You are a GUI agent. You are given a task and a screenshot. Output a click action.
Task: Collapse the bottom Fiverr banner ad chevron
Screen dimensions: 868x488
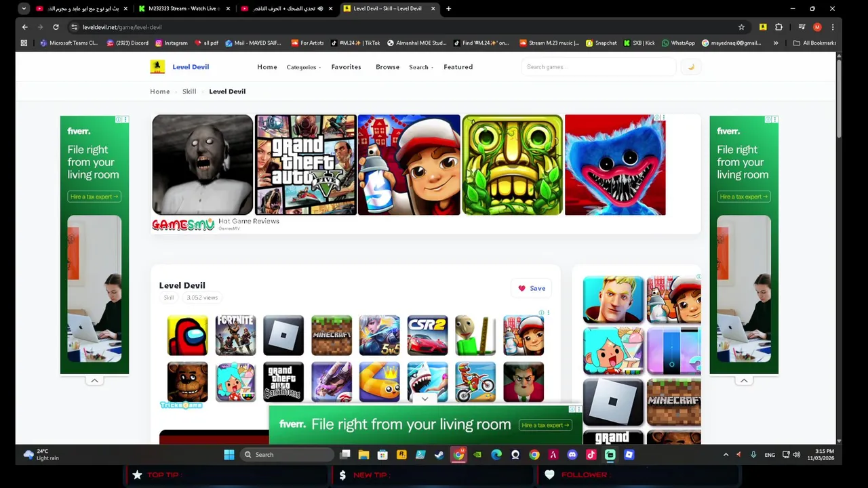(x=425, y=399)
